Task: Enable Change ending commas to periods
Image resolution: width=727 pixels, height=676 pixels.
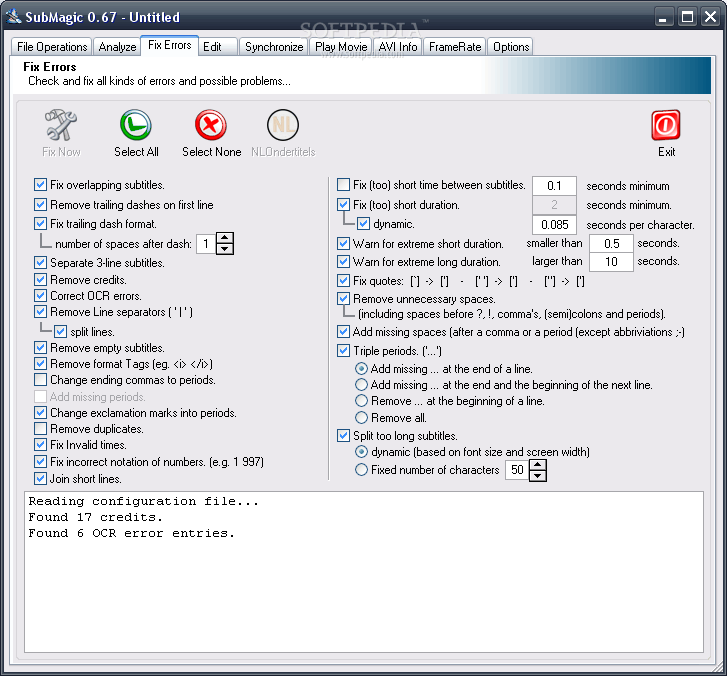Action: [x=40, y=380]
